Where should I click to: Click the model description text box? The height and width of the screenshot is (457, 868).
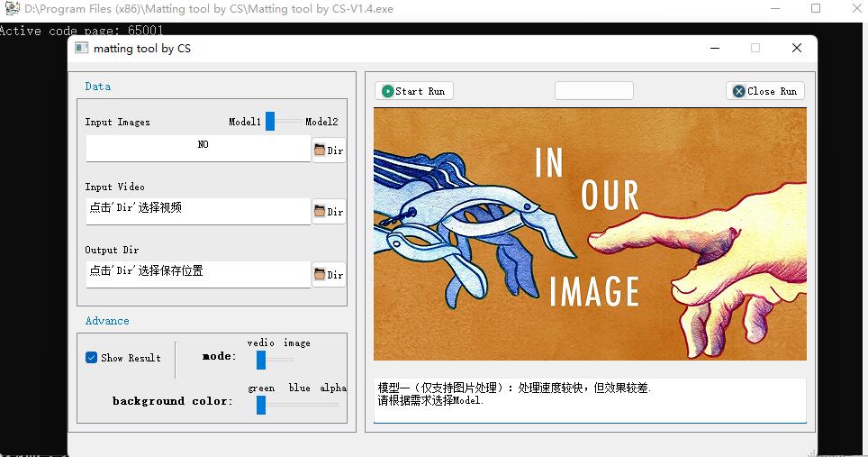590,400
